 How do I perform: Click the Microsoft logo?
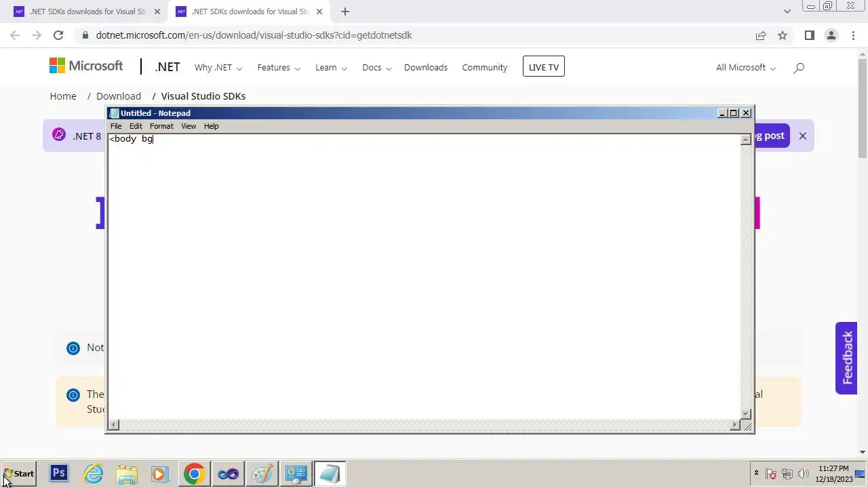tap(86, 66)
